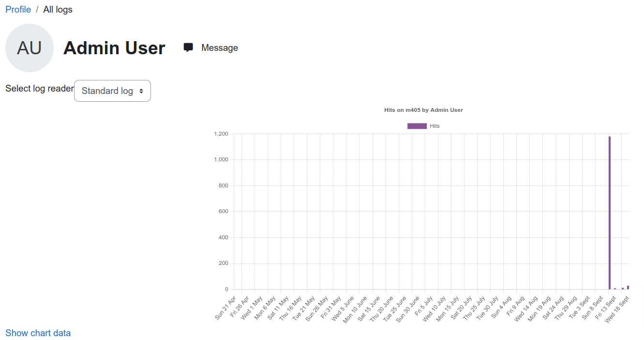Screen dimensions: 644x340
Task: Click the 1,200 y-axis label
Action: [x=221, y=134]
